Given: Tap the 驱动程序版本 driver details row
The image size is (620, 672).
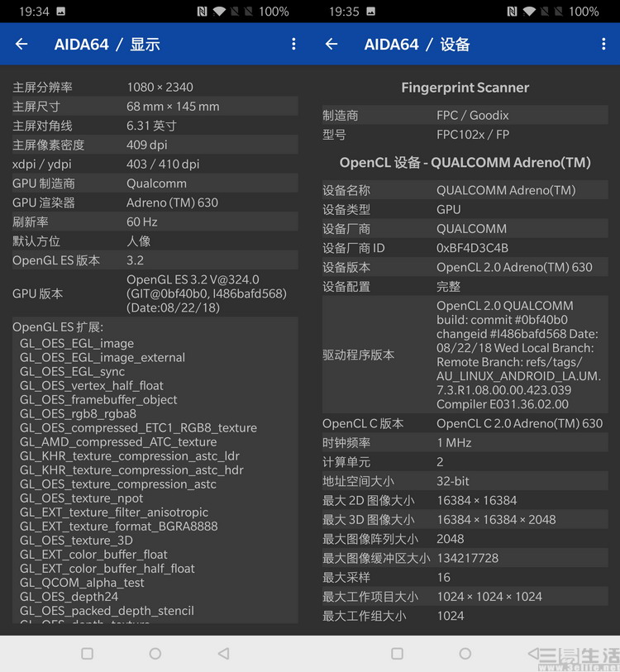Looking at the screenshot, I should (465, 355).
